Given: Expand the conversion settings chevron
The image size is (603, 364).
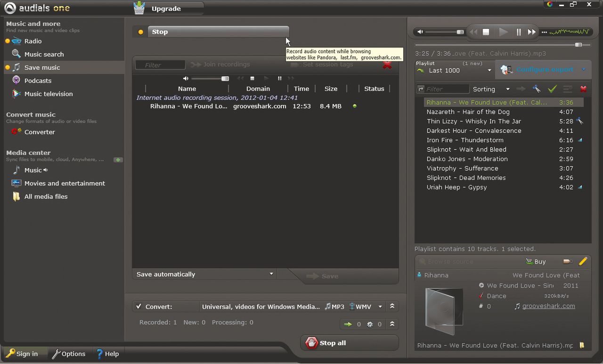Looking at the screenshot, I should click(x=392, y=307).
